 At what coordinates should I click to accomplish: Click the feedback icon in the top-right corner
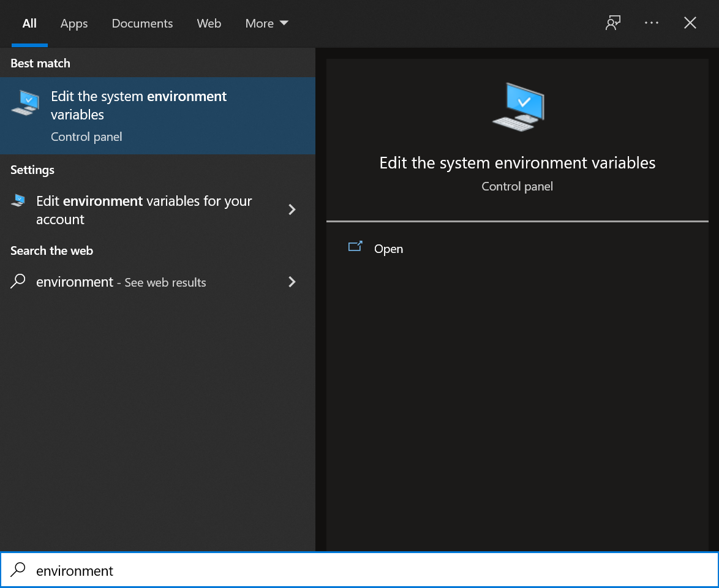(613, 23)
